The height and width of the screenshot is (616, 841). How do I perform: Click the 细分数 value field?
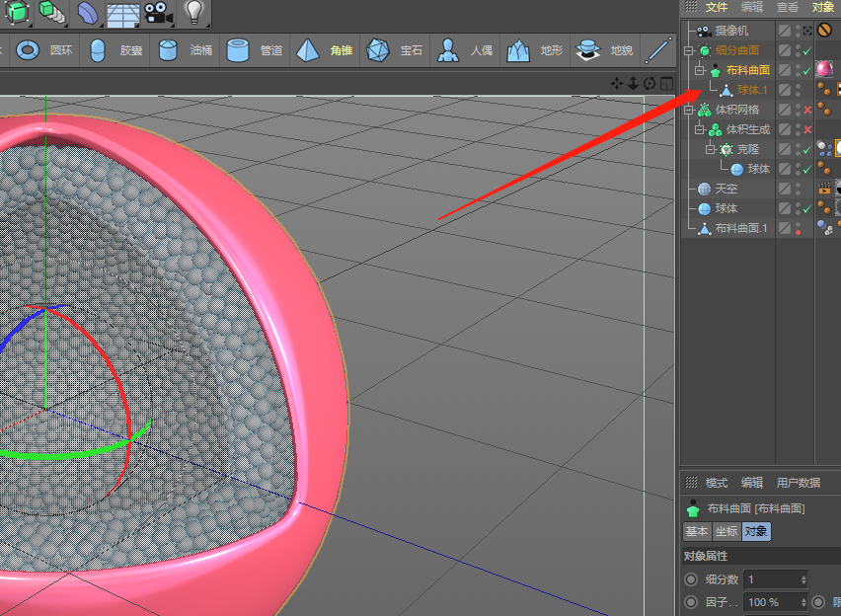click(775, 579)
